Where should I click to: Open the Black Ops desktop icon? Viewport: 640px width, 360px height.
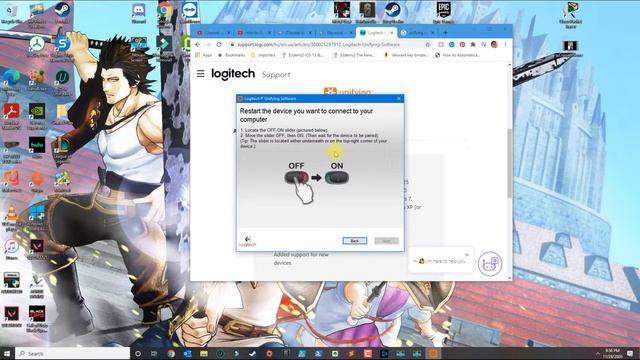point(37,318)
